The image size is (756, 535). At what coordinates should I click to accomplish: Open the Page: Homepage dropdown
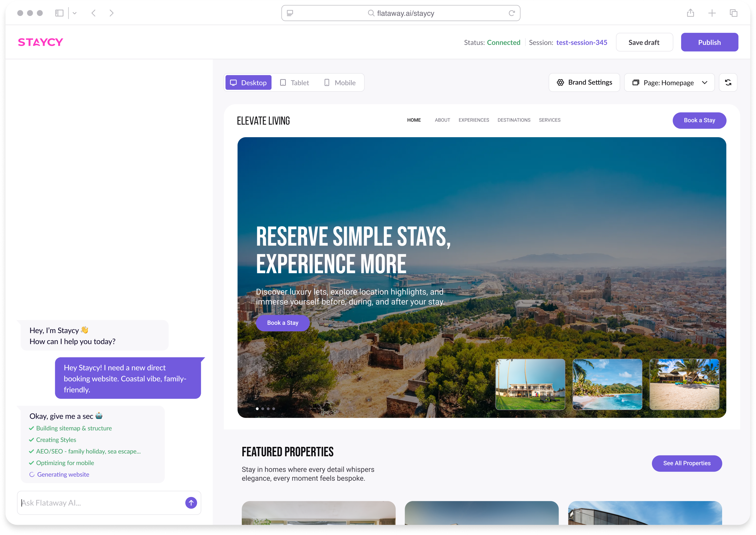point(669,82)
